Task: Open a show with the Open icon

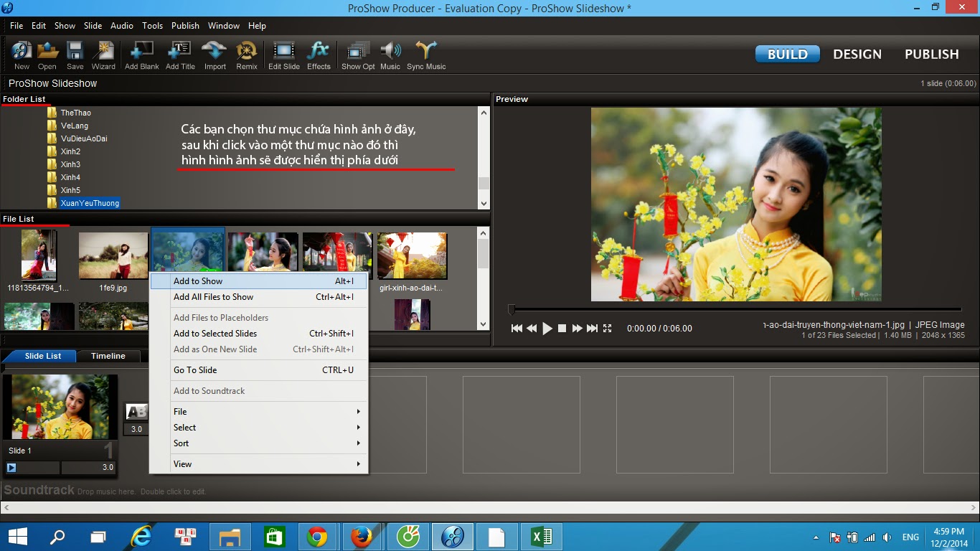Action: [47, 55]
